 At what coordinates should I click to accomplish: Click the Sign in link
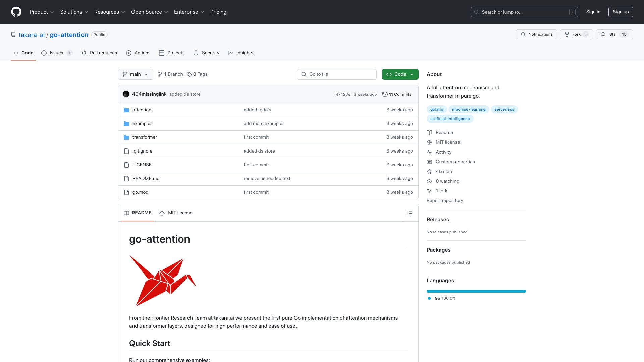point(593,12)
